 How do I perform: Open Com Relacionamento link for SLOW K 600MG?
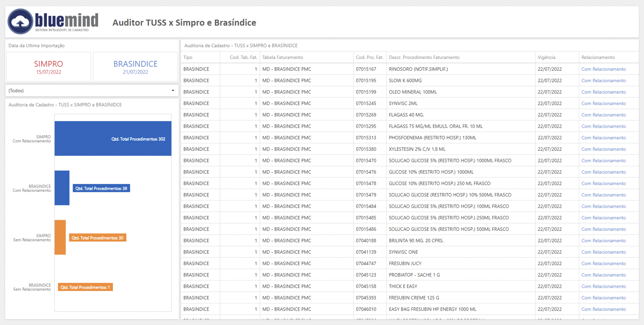(604, 80)
